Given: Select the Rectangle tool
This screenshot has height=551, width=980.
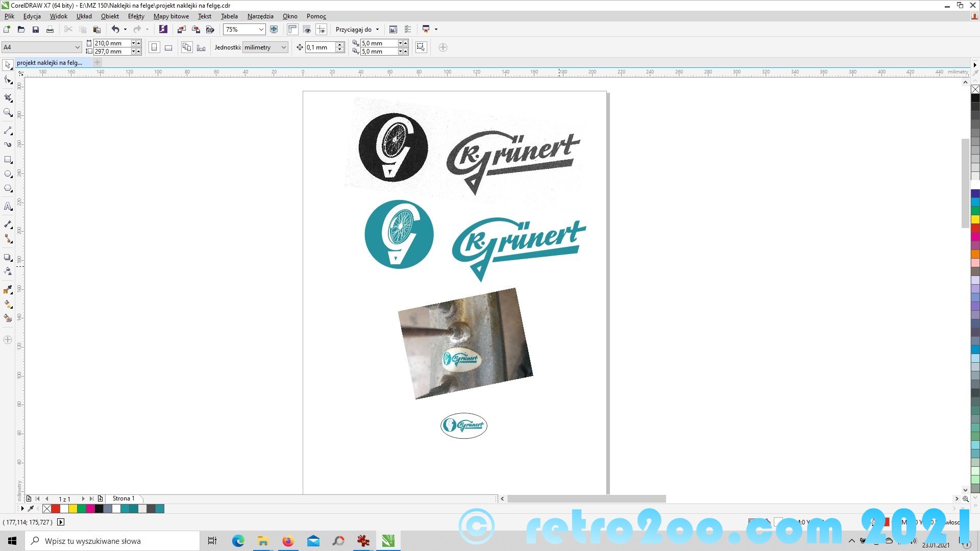Looking at the screenshot, I should (x=8, y=160).
